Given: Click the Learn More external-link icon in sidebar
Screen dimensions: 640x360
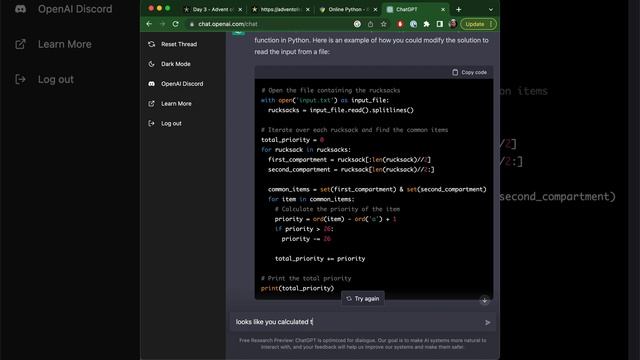Looking at the screenshot, I should 151,104.
